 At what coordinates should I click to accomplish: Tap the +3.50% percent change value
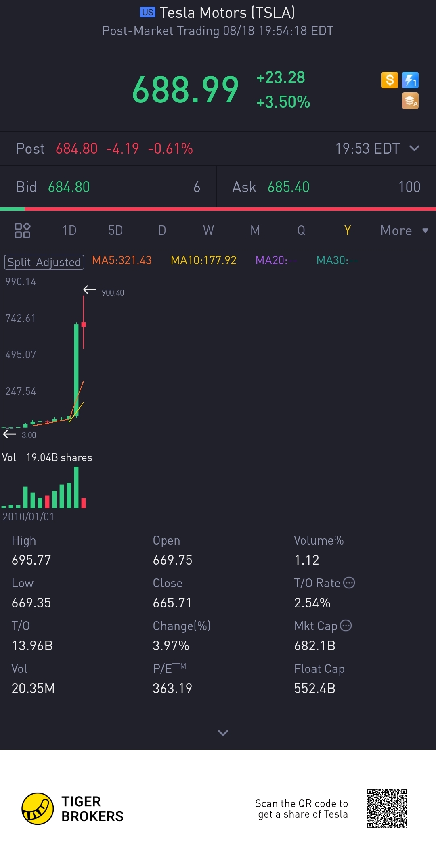click(x=283, y=102)
